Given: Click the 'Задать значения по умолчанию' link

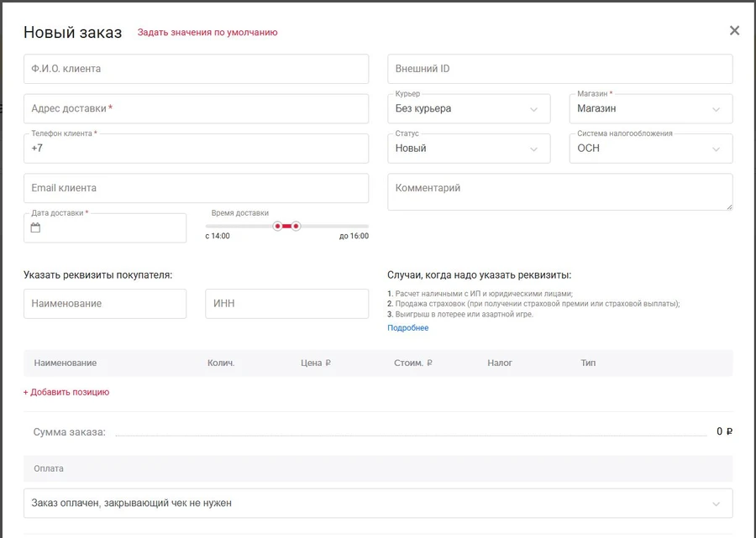Looking at the screenshot, I should [x=207, y=33].
